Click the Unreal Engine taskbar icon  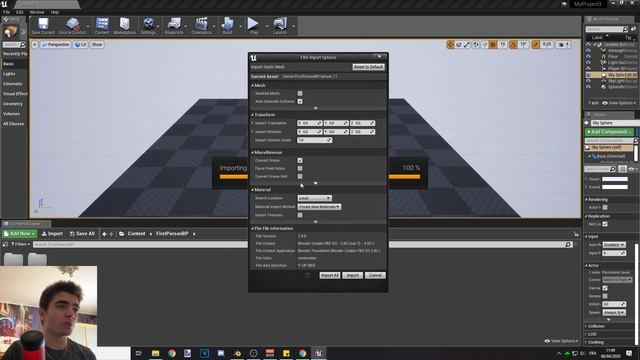point(319,353)
